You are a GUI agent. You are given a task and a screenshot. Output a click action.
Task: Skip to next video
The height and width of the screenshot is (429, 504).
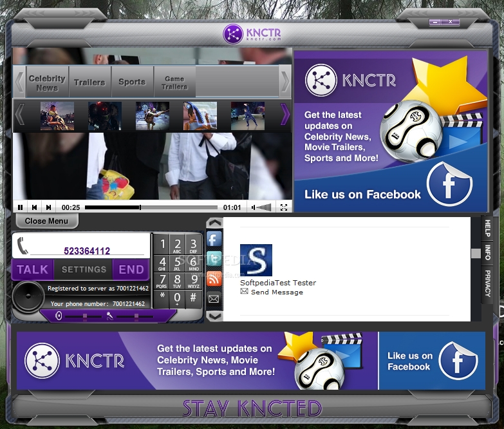48,207
